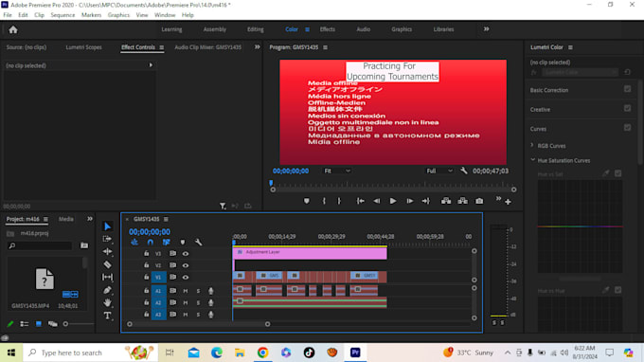Expand RGB Curves section

click(x=532, y=145)
